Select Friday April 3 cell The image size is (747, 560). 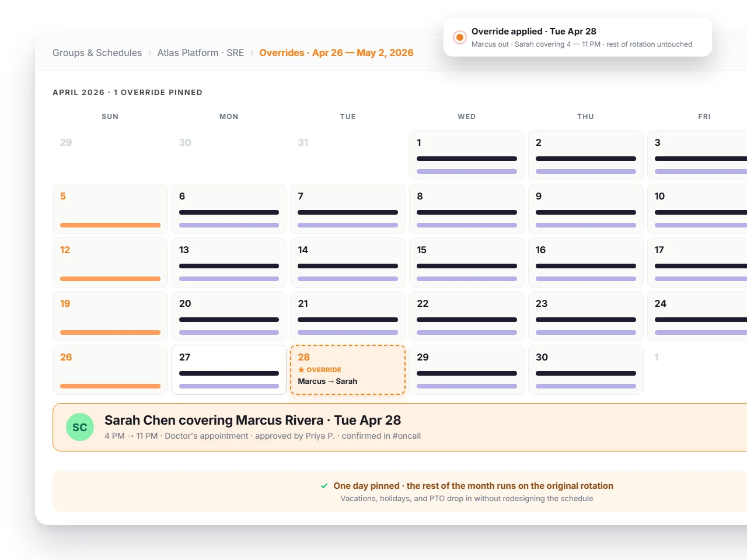tap(697, 155)
